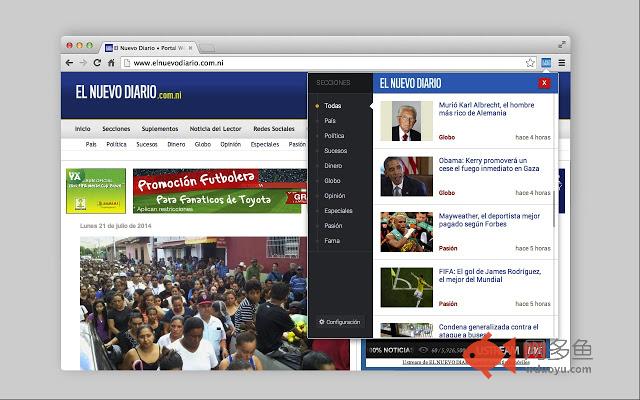Open Inicio in the site navigation
The height and width of the screenshot is (400, 640).
tap(82, 129)
